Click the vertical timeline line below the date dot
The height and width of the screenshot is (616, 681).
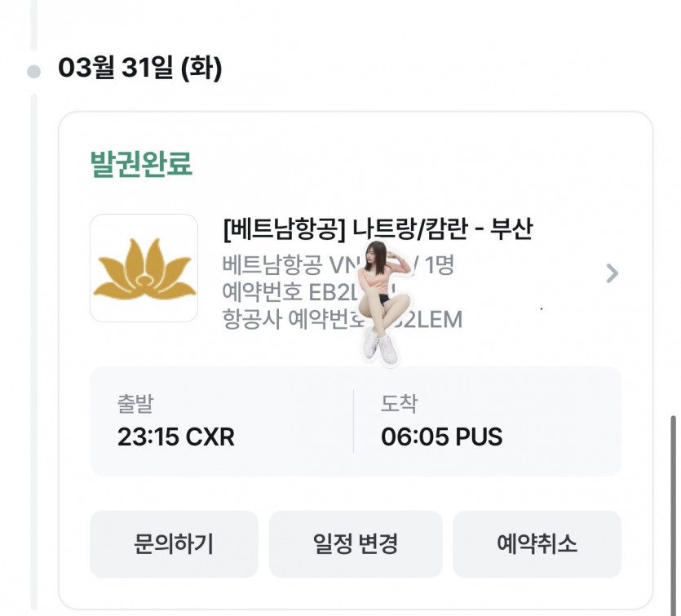tap(33, 326)
